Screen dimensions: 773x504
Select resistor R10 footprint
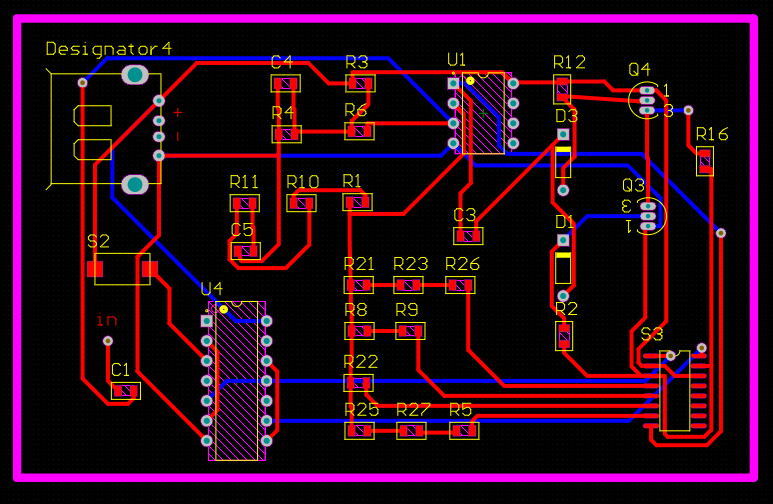(x=301, y=203)
